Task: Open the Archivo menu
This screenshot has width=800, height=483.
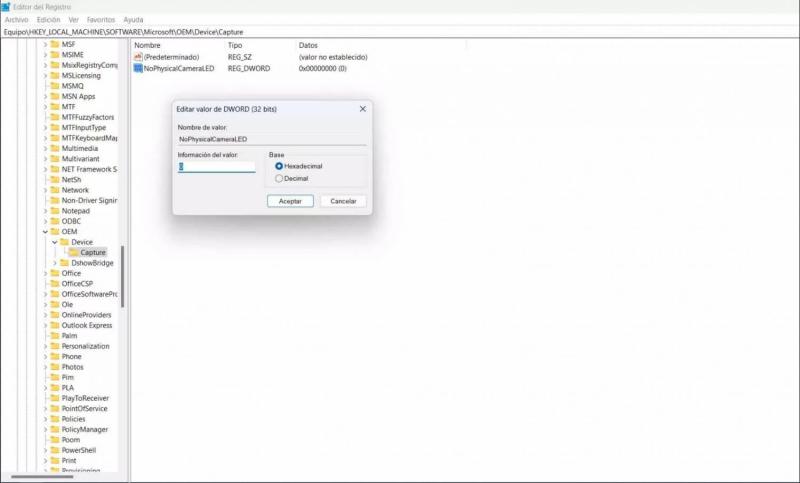Action: (x=16, y=19)
